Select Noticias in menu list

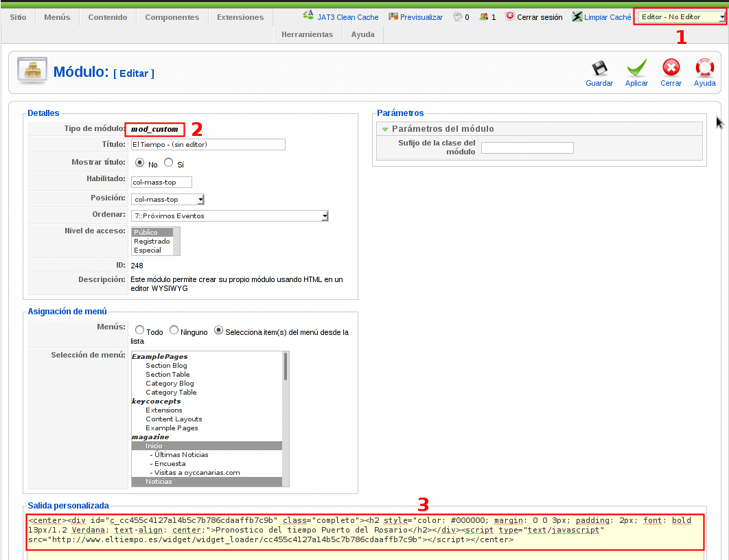207,482
